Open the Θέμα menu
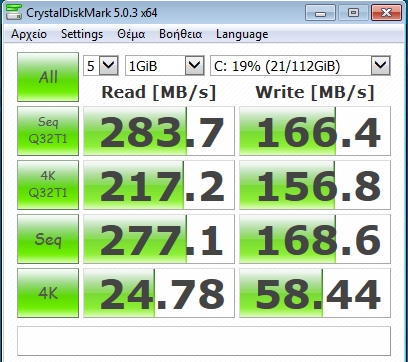Viewport: 408px width, 362px height. [x=131, y=34]
